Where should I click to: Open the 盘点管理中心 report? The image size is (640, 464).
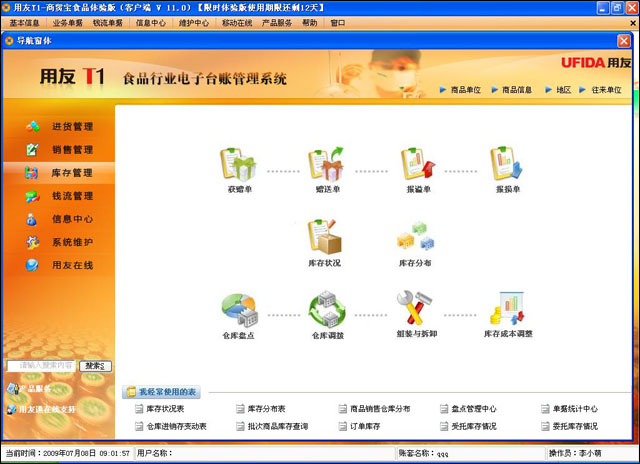pos(469,408)
